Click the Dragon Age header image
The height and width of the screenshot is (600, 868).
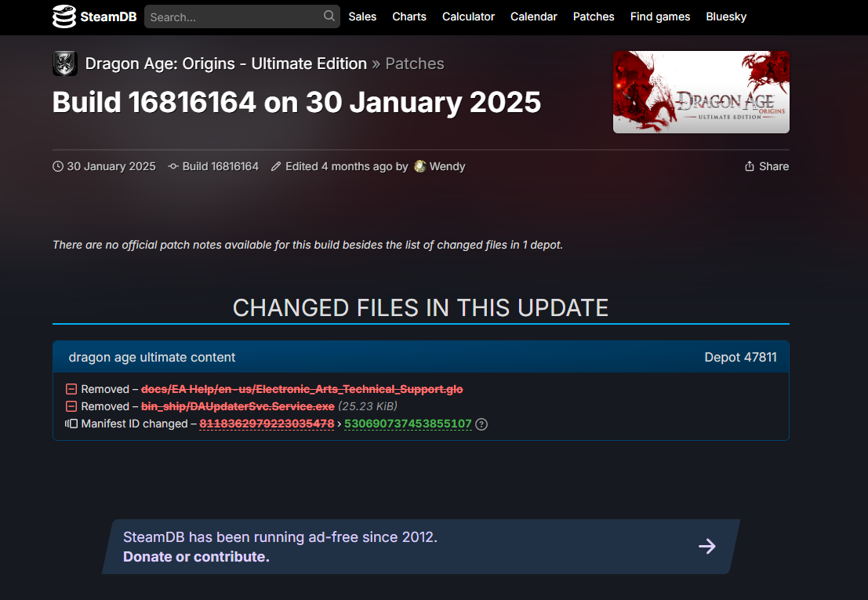pyautogui.click(x=701, y=92)
